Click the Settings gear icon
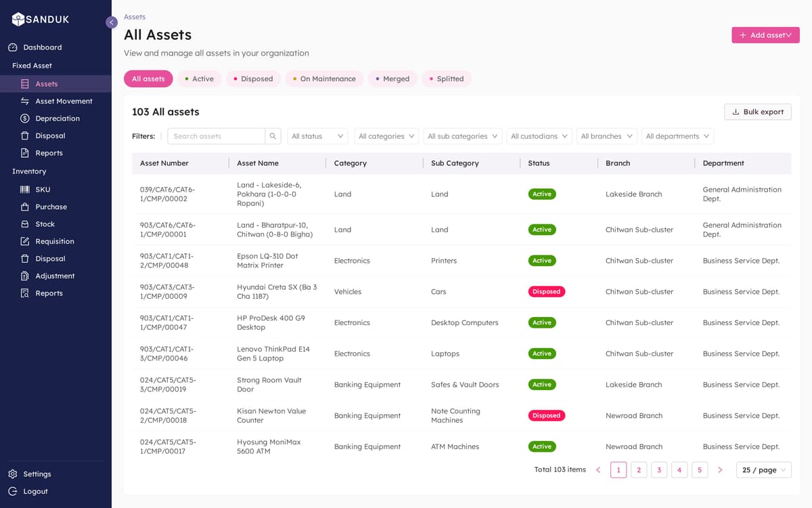The image size is (812, 508). click(13, 474)
